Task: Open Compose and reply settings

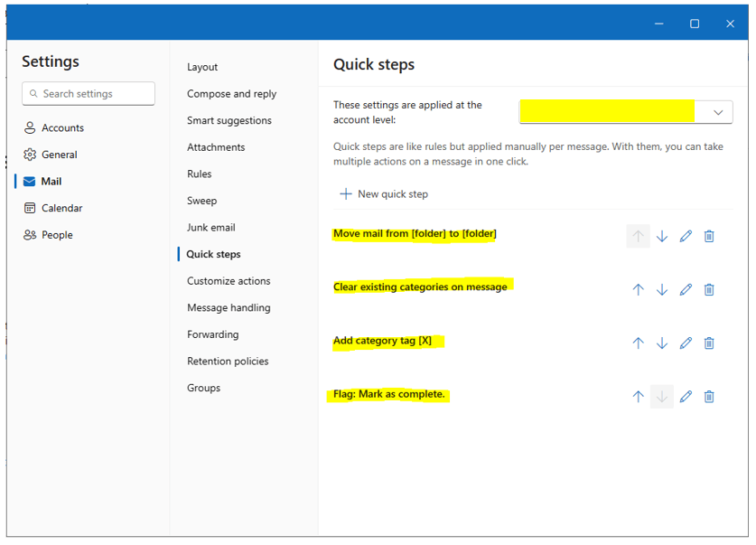Action: tap(231, 94)
